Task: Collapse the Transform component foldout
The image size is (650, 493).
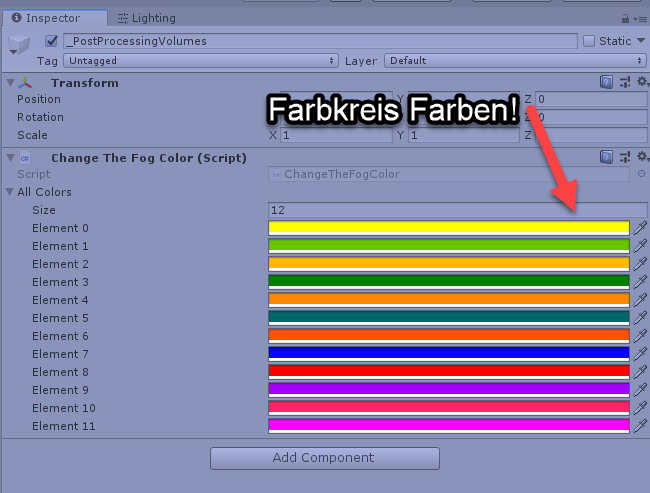Action: point(11,83)
